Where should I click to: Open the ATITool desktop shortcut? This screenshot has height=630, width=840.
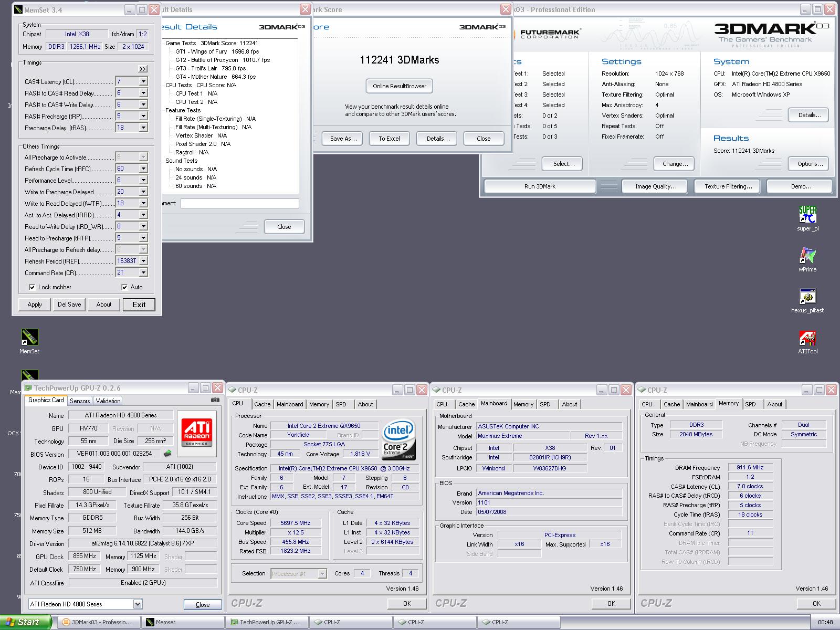click(807, 338)
